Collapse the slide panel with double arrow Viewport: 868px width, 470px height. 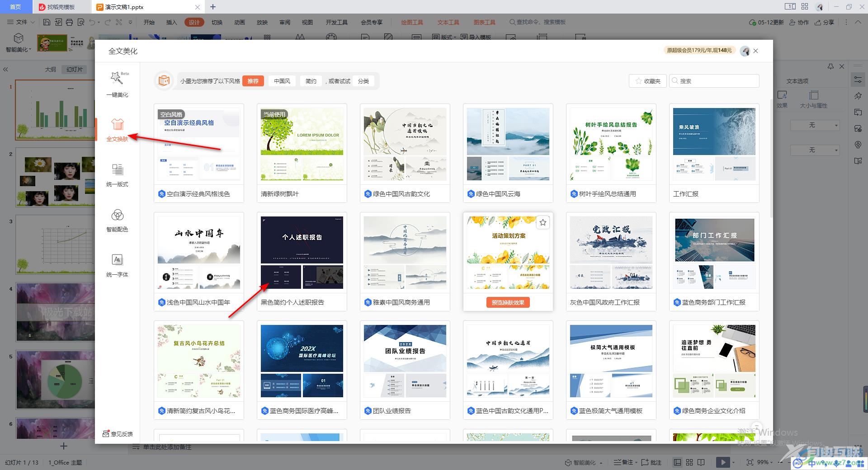coord(5,70)
